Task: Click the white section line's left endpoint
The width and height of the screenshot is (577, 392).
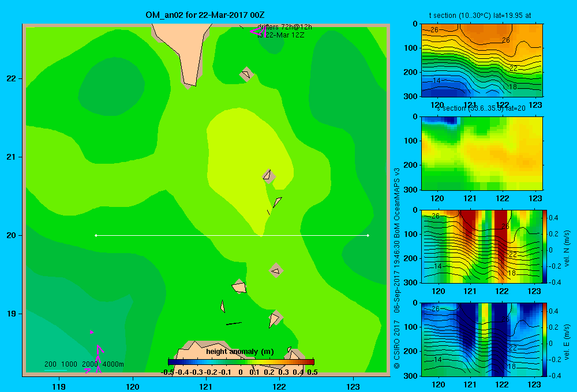Action: [96, 235]
